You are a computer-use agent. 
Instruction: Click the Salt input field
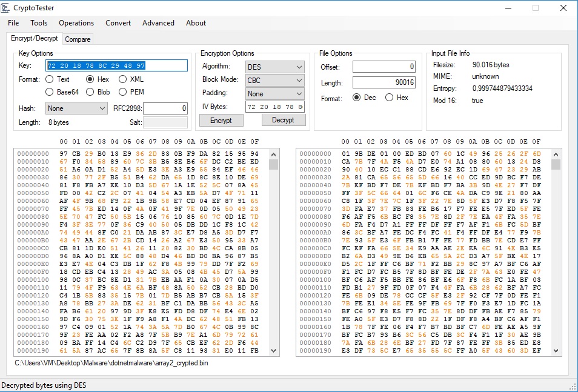[165, 122]
